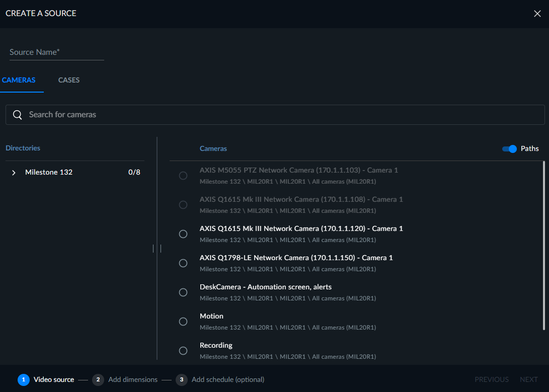
Task: Click the camera list vertical scrollbar
Action: point(544,246)
